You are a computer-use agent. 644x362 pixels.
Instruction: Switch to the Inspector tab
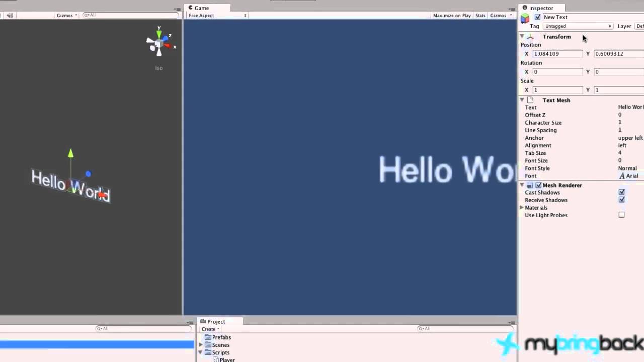click(542, 8)
